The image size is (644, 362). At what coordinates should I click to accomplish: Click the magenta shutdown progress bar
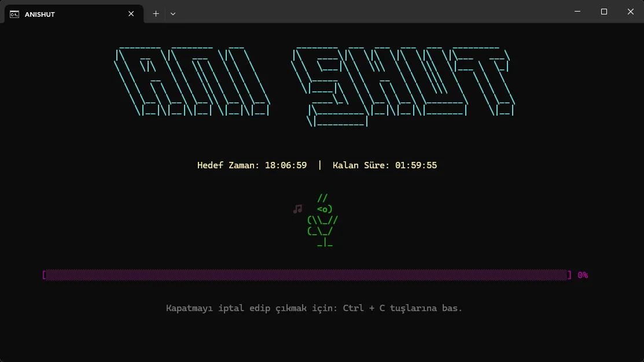point(307,275)
